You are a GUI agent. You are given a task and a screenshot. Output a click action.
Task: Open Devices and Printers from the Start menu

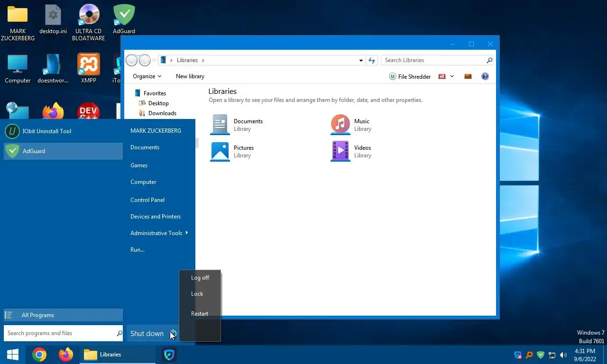[156, 217]
